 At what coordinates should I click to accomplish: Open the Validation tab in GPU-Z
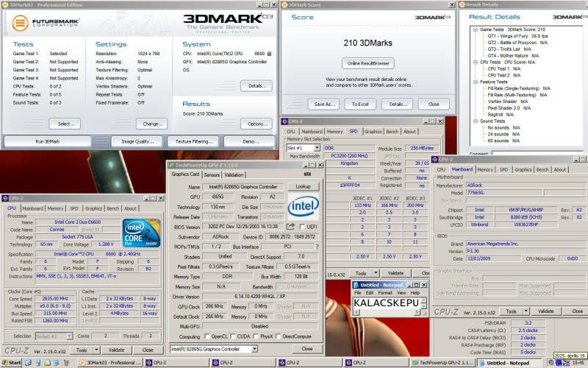point(234,175)
